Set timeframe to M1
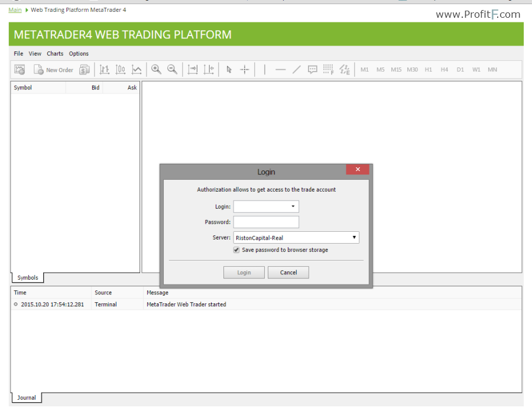532x411 pixels. coord(365,70)
